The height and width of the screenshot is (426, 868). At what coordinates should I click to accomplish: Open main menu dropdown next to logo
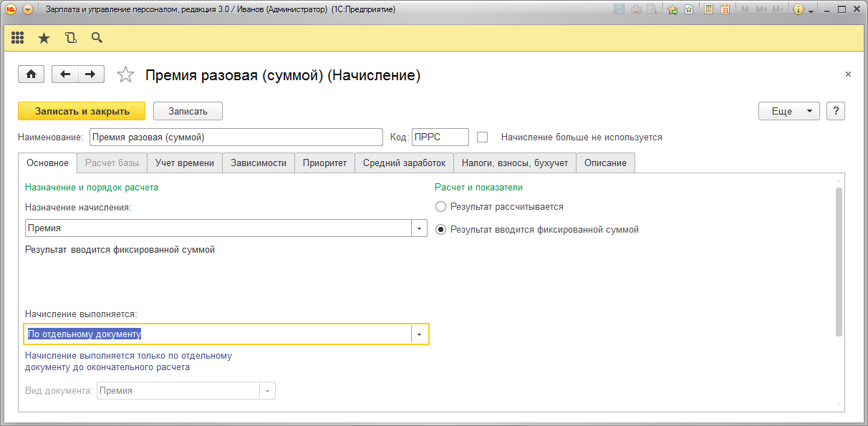tap(28, 9)
